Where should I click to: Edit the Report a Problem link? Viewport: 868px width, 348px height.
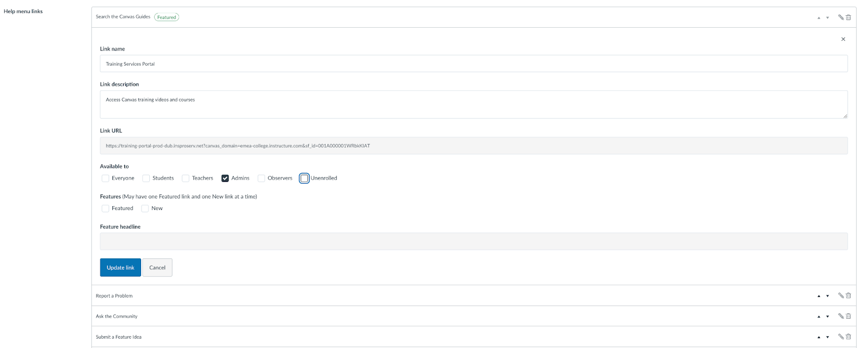tap(841, 296)
